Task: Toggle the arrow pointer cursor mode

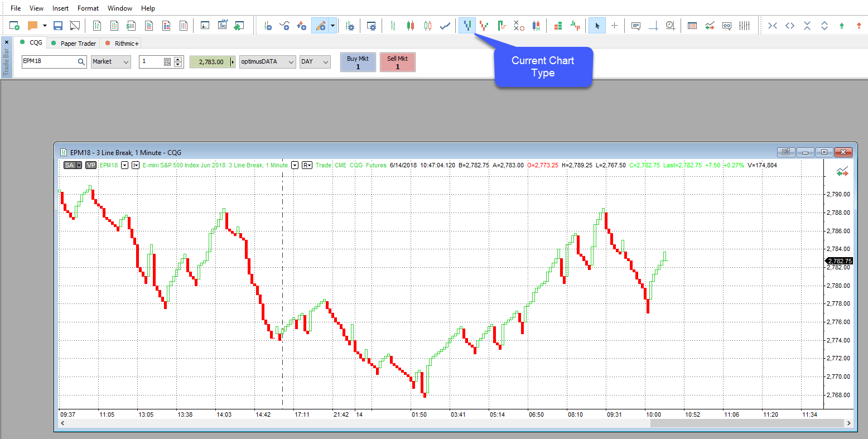Action: tap(597, 26)
